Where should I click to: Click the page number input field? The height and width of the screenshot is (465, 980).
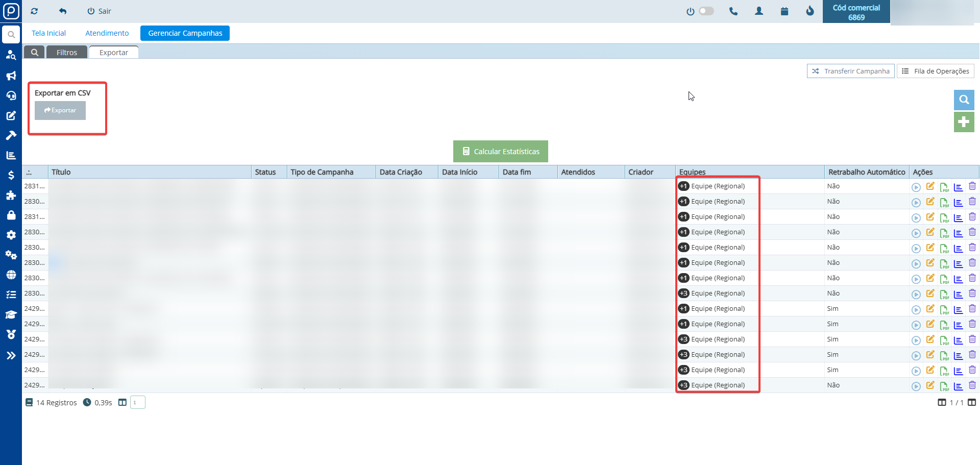click(x=138, y=403)
